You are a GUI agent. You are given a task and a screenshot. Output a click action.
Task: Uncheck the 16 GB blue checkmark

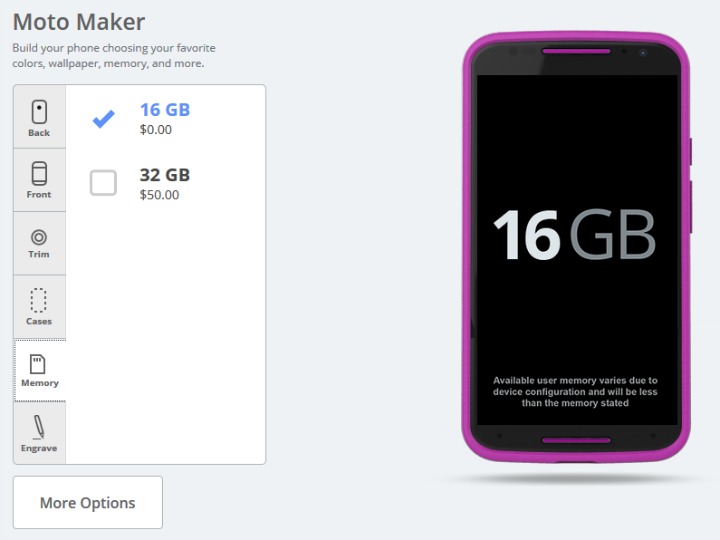[104, 119]
